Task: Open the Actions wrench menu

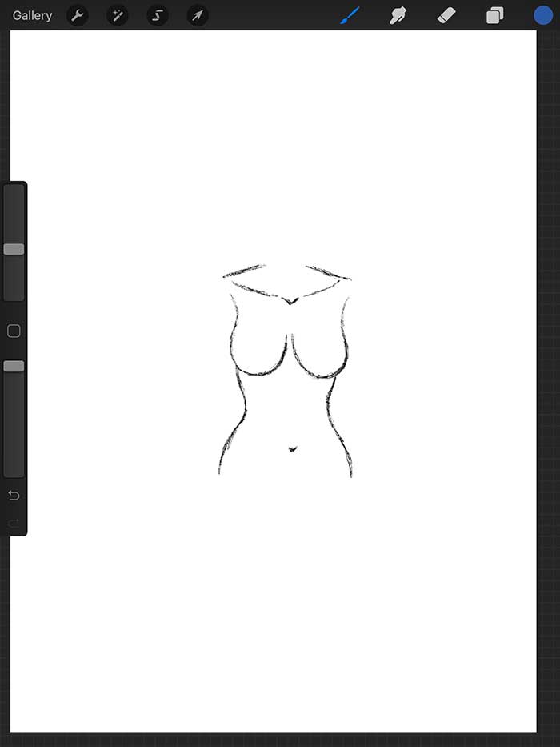Action: pos(77,16)
